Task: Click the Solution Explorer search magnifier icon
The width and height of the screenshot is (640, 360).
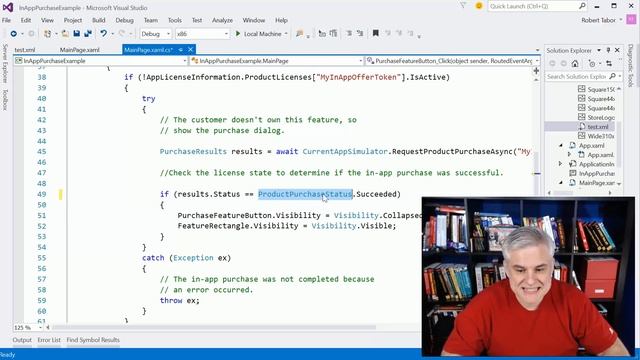Action: (x=612, y=76)
